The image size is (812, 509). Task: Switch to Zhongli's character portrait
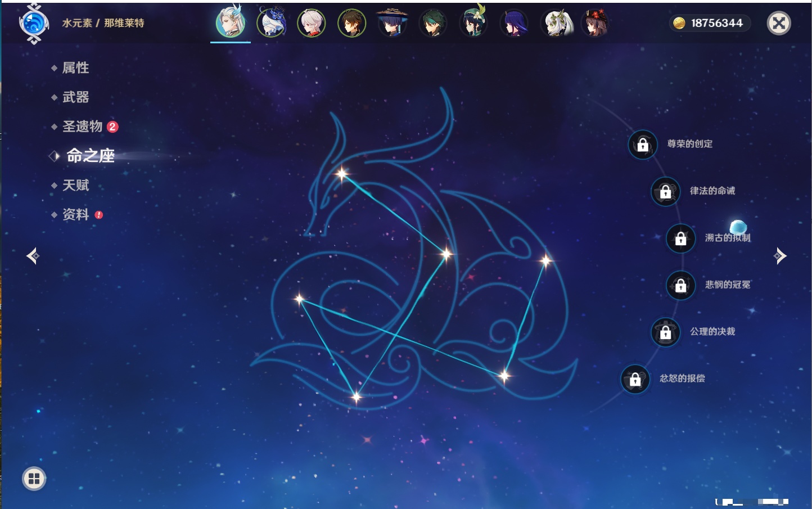(352, 23)
